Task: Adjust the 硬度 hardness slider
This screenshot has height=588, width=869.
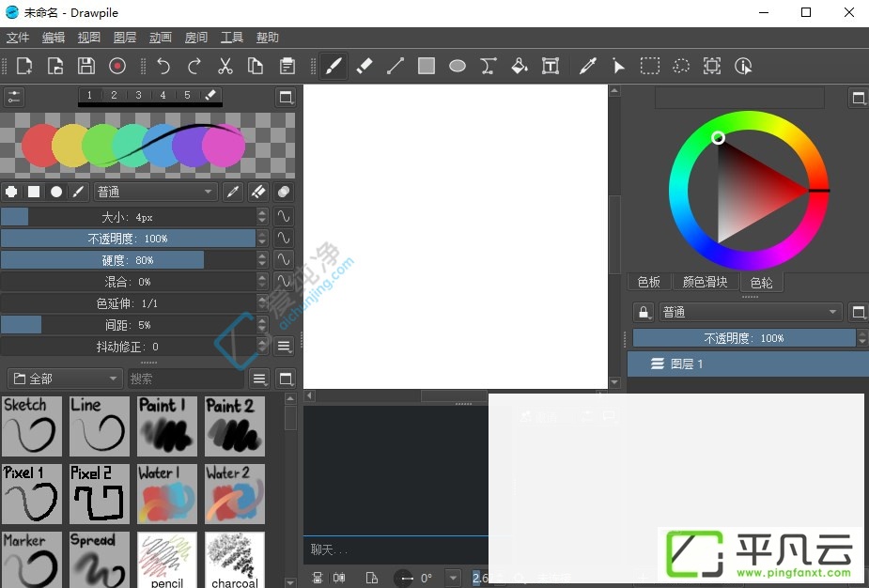Action: pos(129,260)
